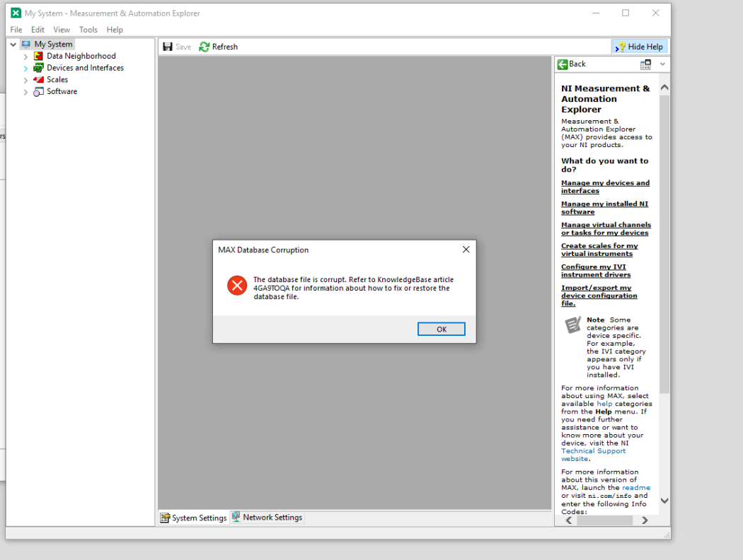This screenshot has width=743, height=560.
Task: Click the Refresh toolbar icon
Action: coord(205,47)
